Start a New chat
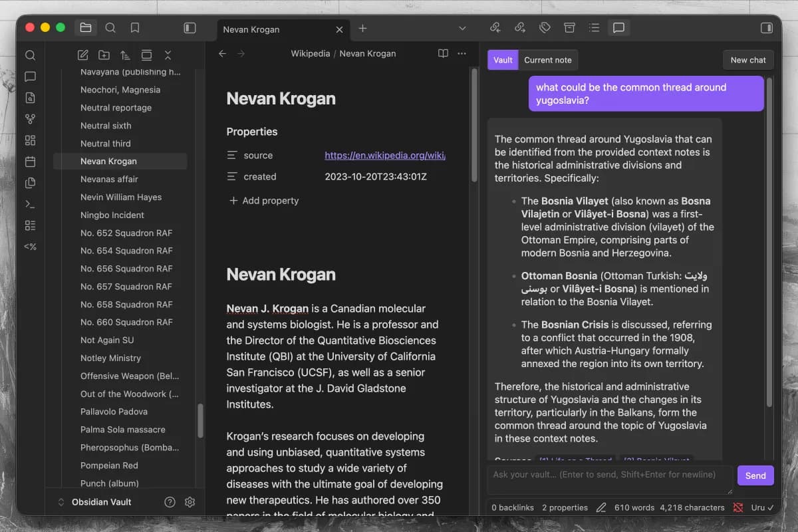The height and width of the screenshot is (532, 798). 748,60
